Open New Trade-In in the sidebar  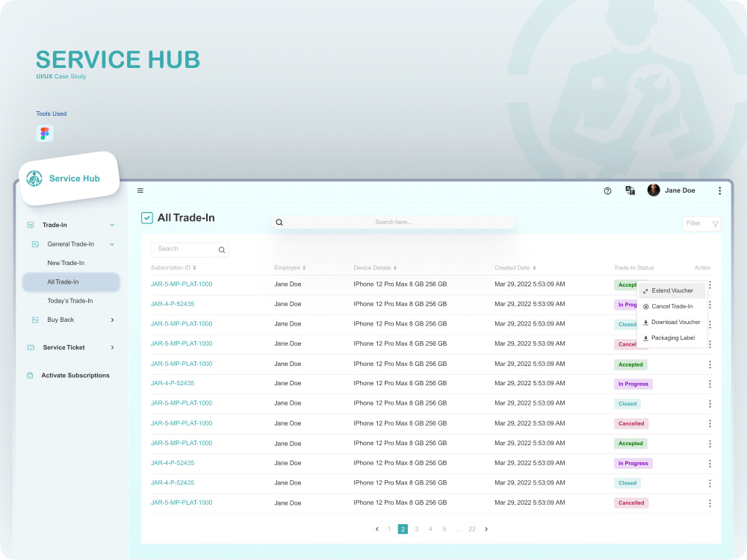click(x=66, y=263)
